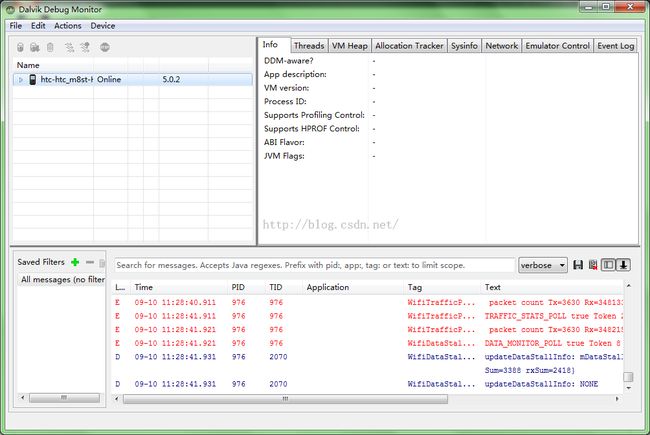Open the File menu
Screen dimensions: 650x435
coord(16,26)
